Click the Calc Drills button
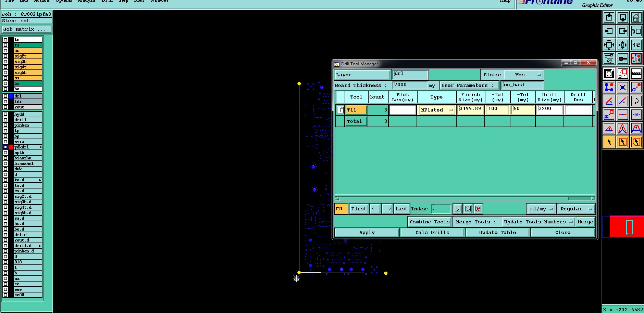The width and height of the screenshot is (644, 313). (432, 233)
